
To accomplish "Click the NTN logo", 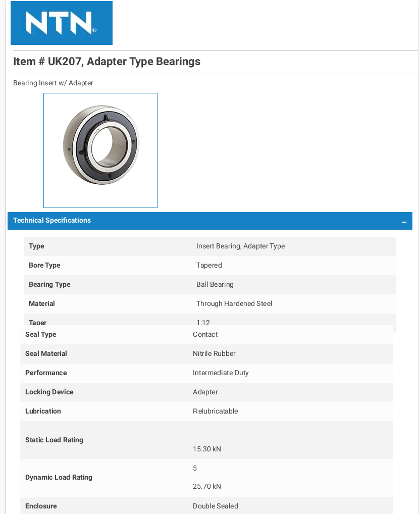I will click(x=62, y=23).
